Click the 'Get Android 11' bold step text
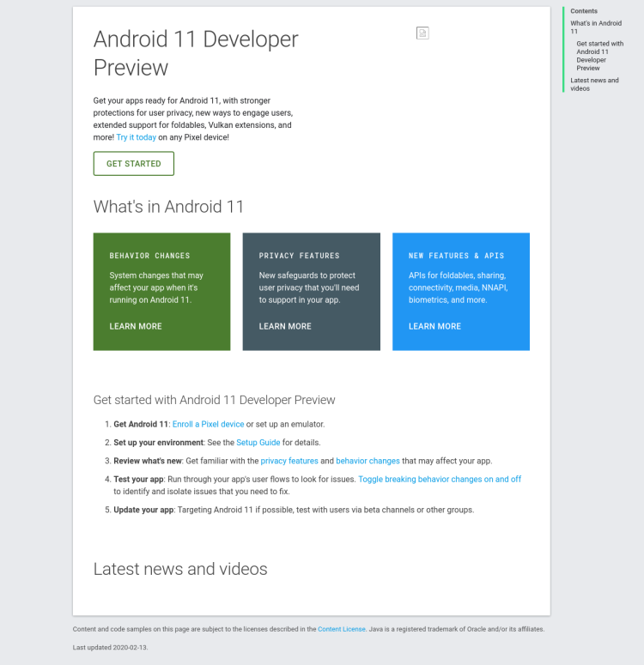Image resolution: width=644 pixels, height=665 pixels. pos(141,424)
